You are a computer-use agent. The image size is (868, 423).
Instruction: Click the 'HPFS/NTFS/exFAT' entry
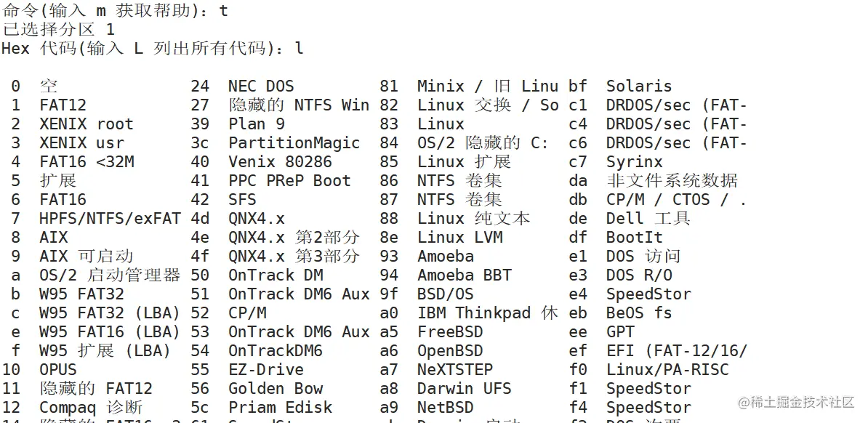[x=110, y=218]
